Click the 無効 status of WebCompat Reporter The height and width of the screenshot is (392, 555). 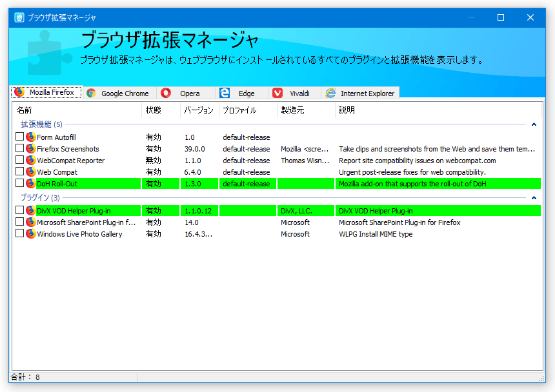click(x=153, y=161)
